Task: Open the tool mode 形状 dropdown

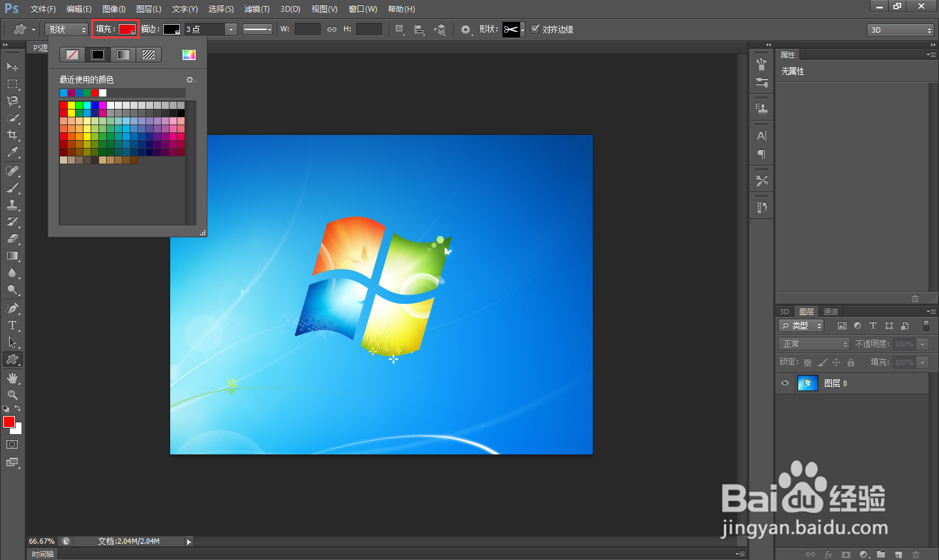Action: pos(67,29)
